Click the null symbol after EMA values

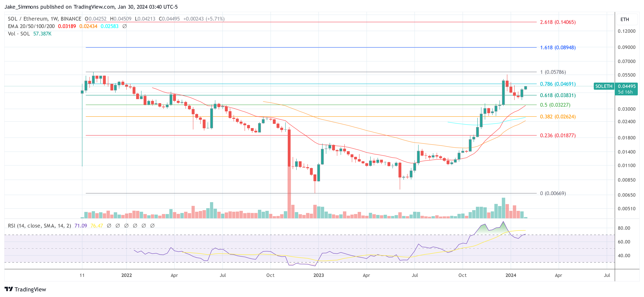click(x=124, y=26)
